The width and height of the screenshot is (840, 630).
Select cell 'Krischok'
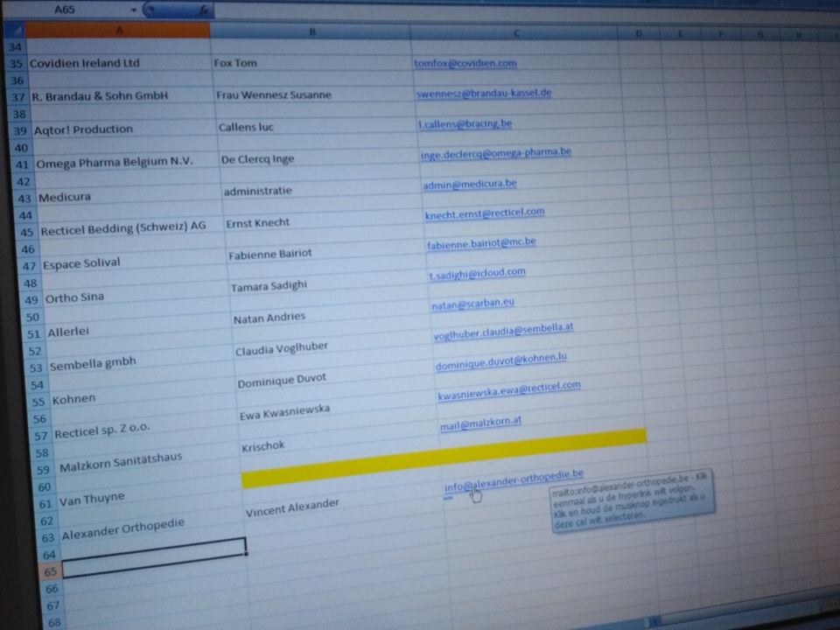(263, 447)
